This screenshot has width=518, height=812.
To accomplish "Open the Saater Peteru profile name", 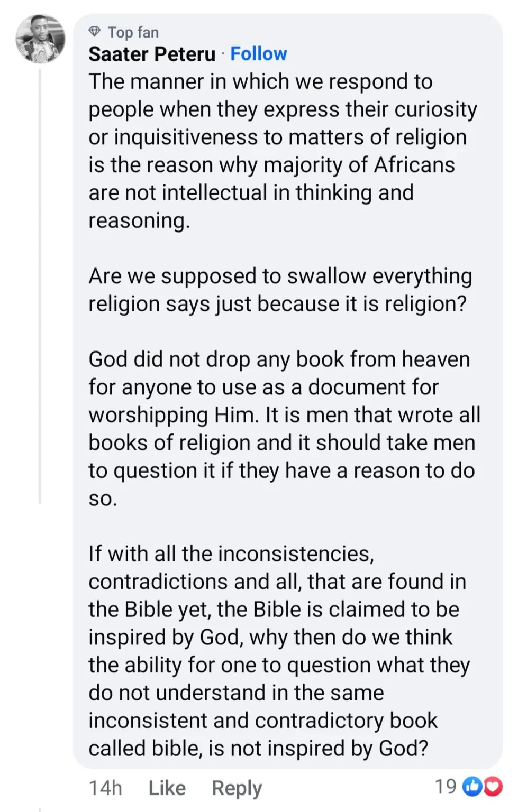I will 152,54.
